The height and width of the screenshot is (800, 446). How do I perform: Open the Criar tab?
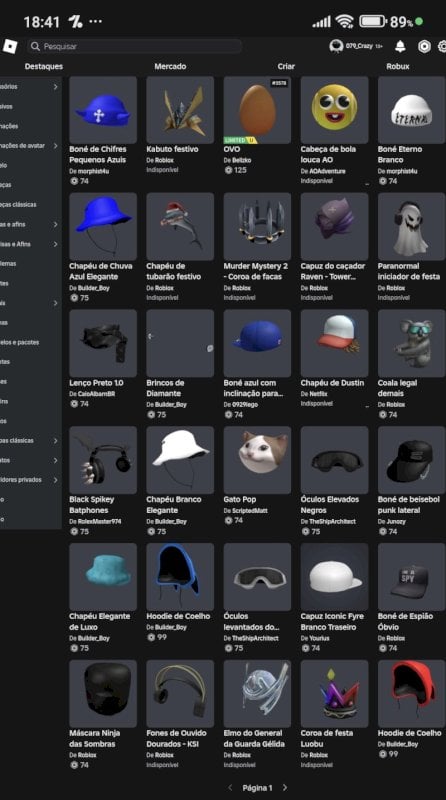click(286, 66)
